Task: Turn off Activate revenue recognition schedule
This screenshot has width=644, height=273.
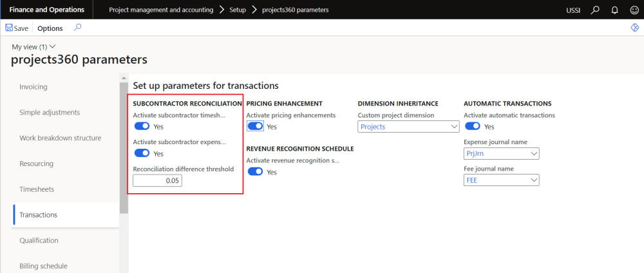Action: (255, 172)
